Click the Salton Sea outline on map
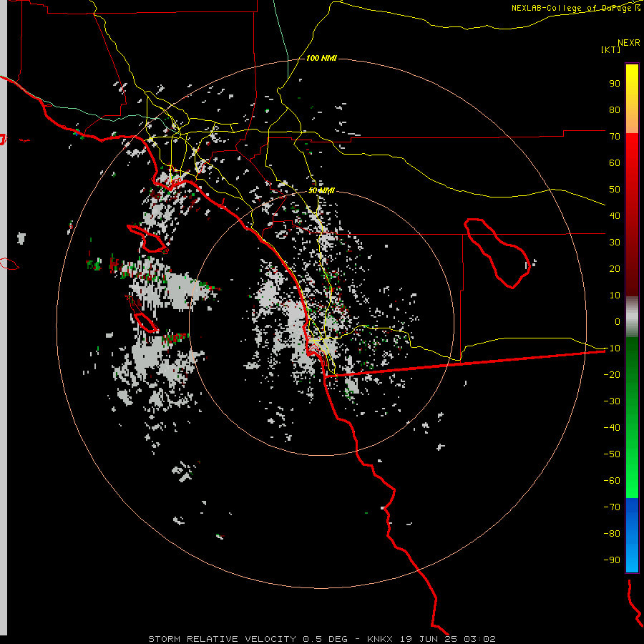 [x=497, y=253]
